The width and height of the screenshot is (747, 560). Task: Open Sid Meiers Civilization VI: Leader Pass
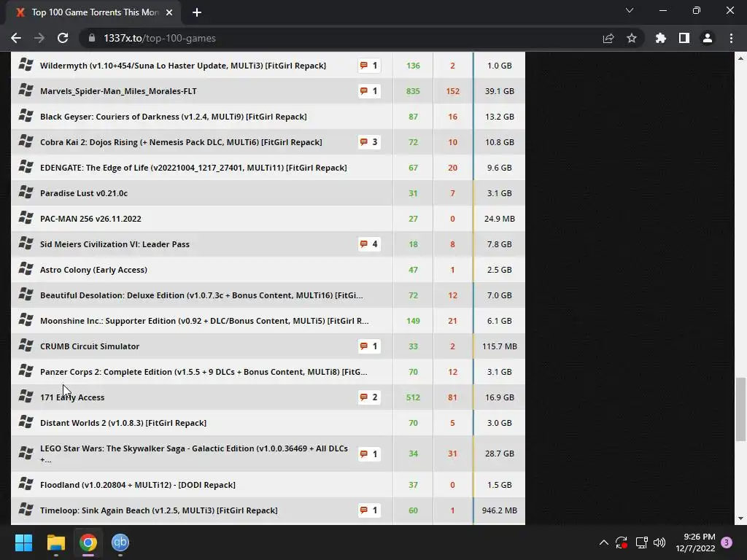click(x=115, y=244)
